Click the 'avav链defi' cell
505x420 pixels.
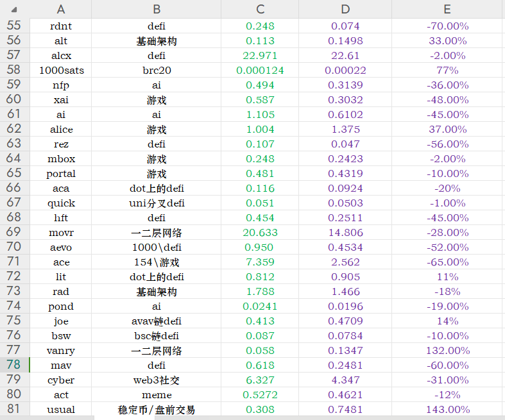(156, 321)
